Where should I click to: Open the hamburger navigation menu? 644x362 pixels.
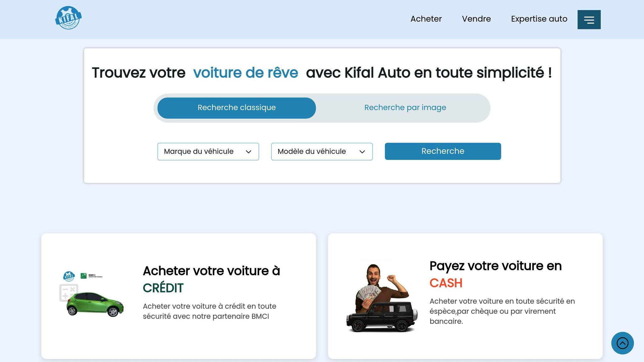(x=589, y=19)
